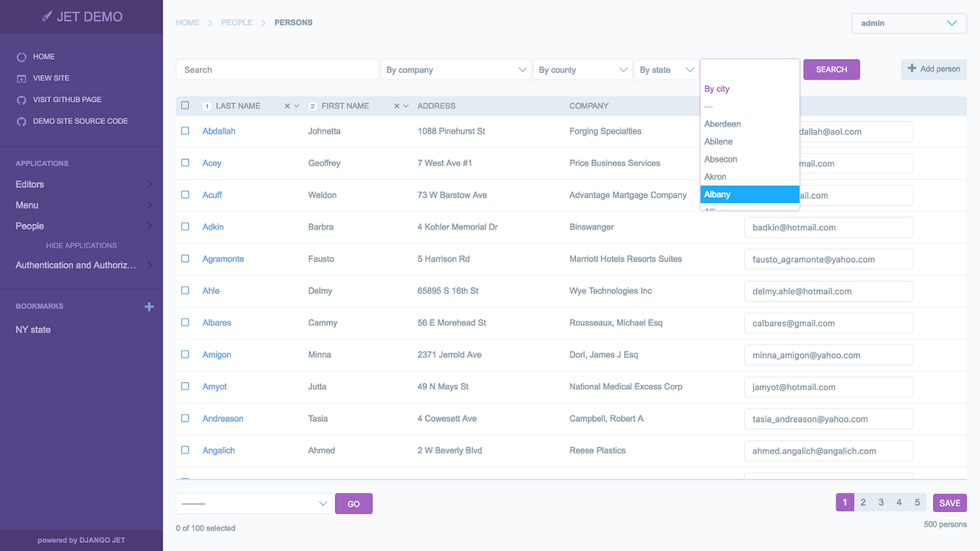The height and width of the screenshot is (551, 980).
Task: Open the By company filter dropdown
Action: pyautogui.click(x=456, y=70)
